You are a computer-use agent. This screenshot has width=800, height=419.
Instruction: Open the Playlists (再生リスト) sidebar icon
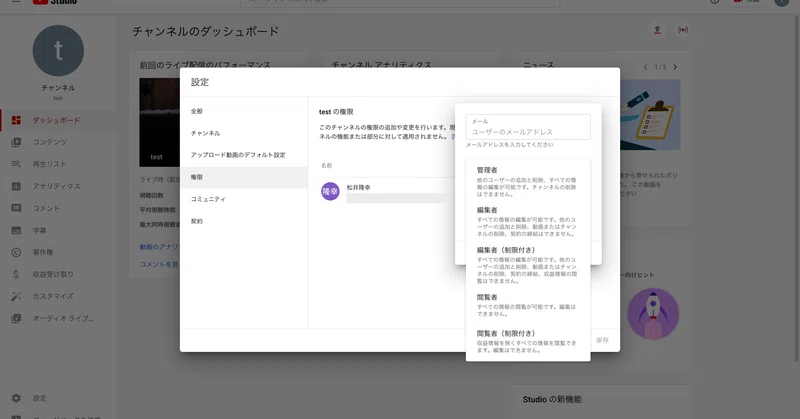pos(16,164)
